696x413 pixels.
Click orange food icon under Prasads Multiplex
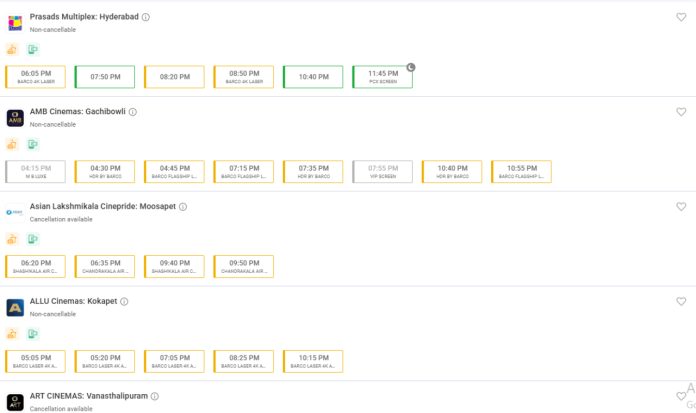pos(12,49)
